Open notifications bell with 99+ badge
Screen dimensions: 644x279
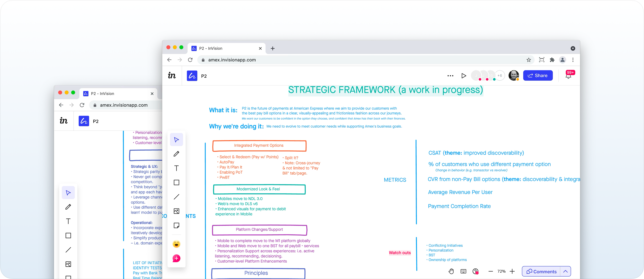pos(568,75)
